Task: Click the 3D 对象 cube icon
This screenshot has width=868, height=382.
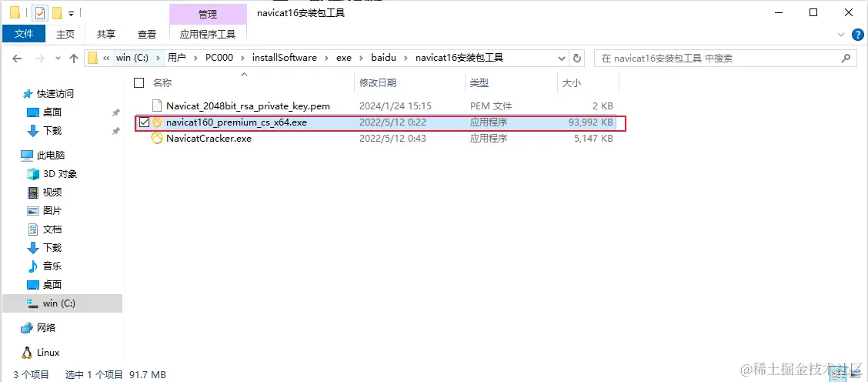Action: click(x=33, y=174)
